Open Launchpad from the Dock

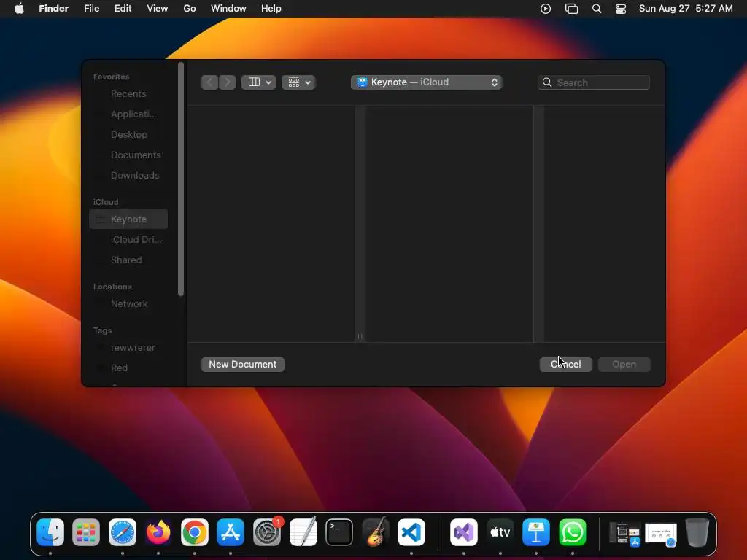click(86, 532)
